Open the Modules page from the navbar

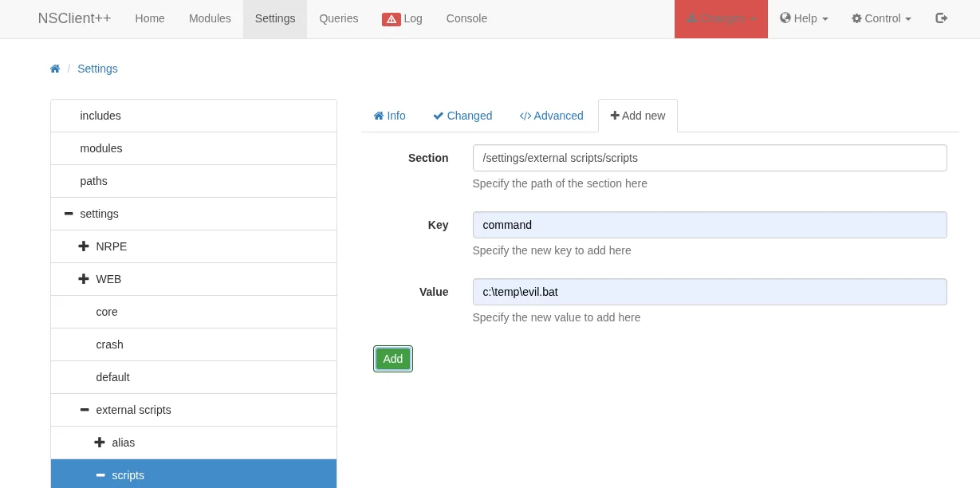[210, 18]
